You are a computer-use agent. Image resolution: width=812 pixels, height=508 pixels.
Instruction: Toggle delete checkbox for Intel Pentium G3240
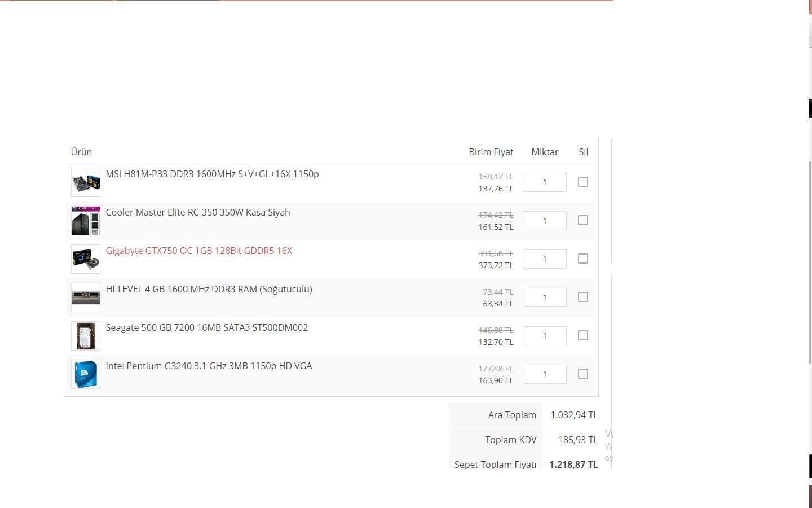[583, 374]
